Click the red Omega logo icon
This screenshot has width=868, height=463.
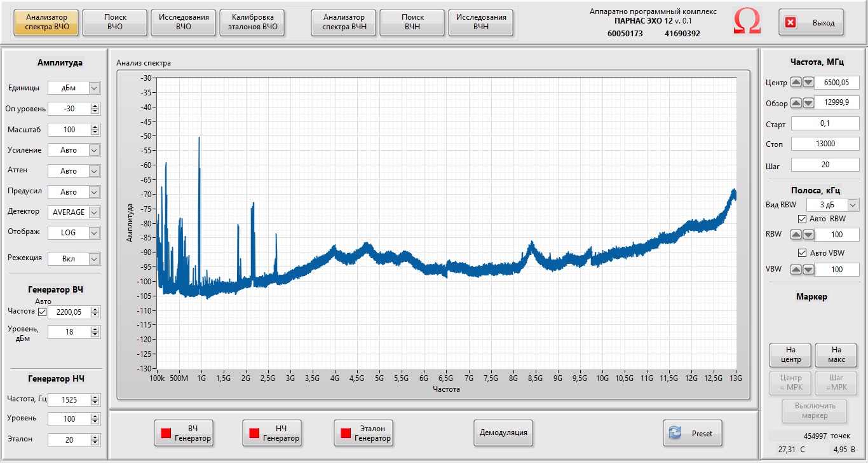coord(747,22)
